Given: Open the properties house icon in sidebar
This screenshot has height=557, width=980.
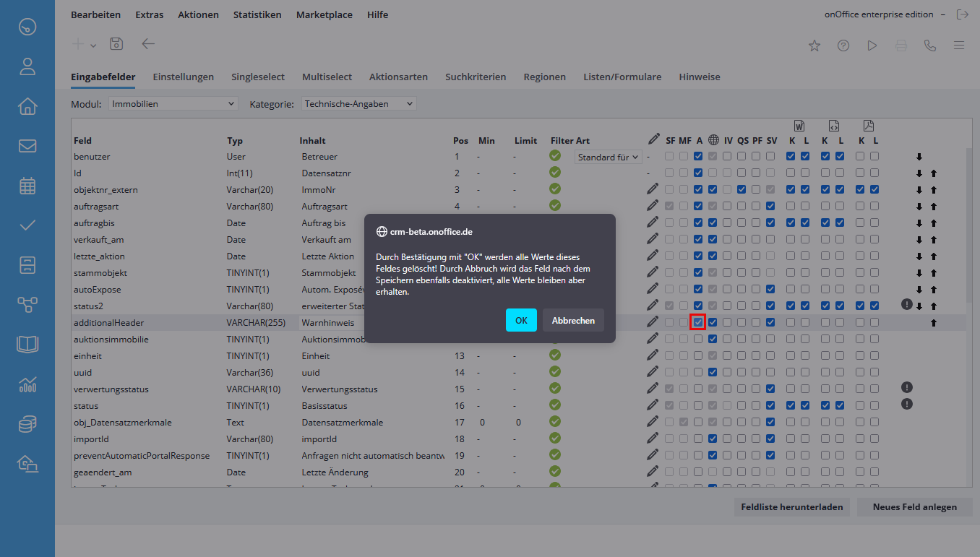Looking at the screenshot, I should (x=27, y=106).
